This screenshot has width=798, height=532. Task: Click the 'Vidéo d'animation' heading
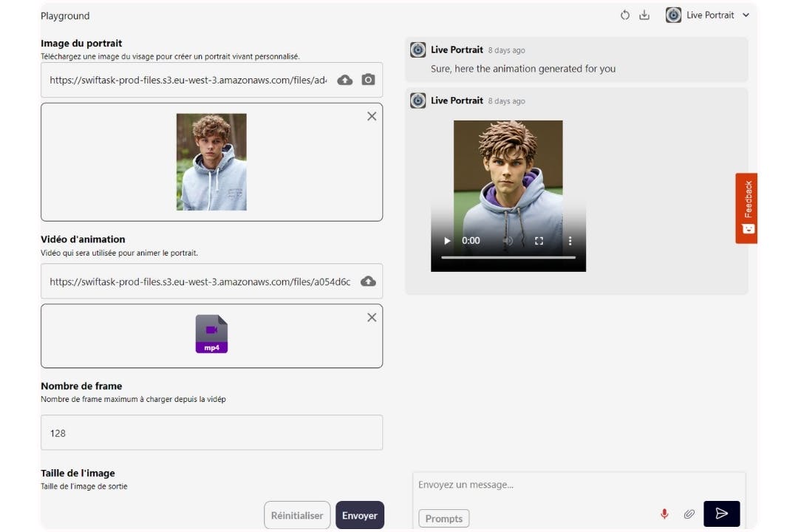coord(83,239)
